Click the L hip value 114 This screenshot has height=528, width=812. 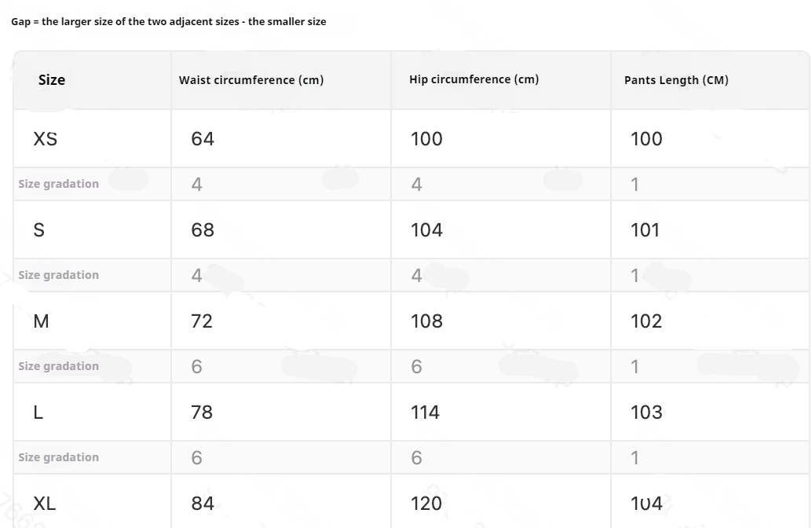(425, 412)
